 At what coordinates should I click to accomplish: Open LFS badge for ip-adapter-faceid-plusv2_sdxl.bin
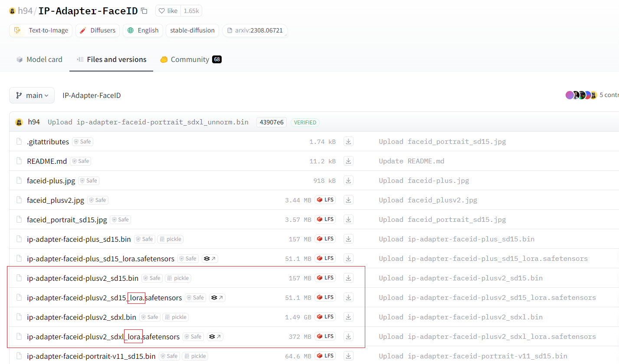point(325,317)
